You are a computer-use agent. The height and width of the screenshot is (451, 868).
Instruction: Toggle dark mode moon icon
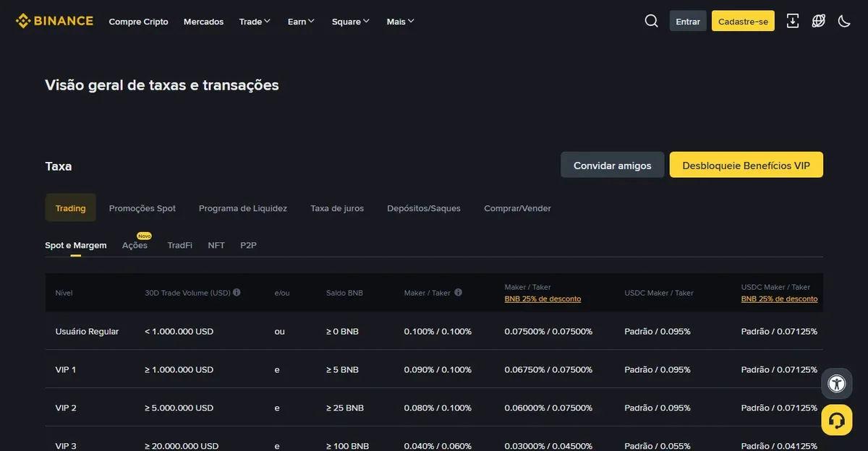click(844, 21)
